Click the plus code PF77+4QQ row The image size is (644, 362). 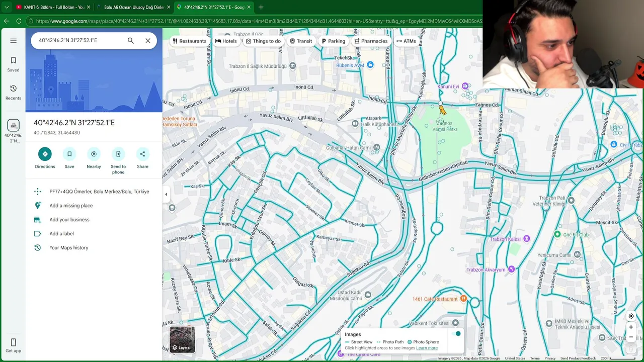(x=94, y=192)
